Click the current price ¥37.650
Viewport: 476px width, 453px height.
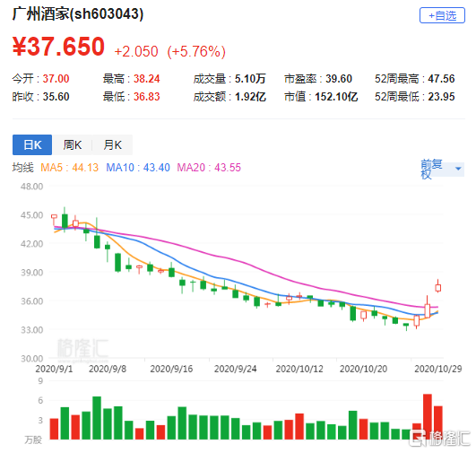58,47
